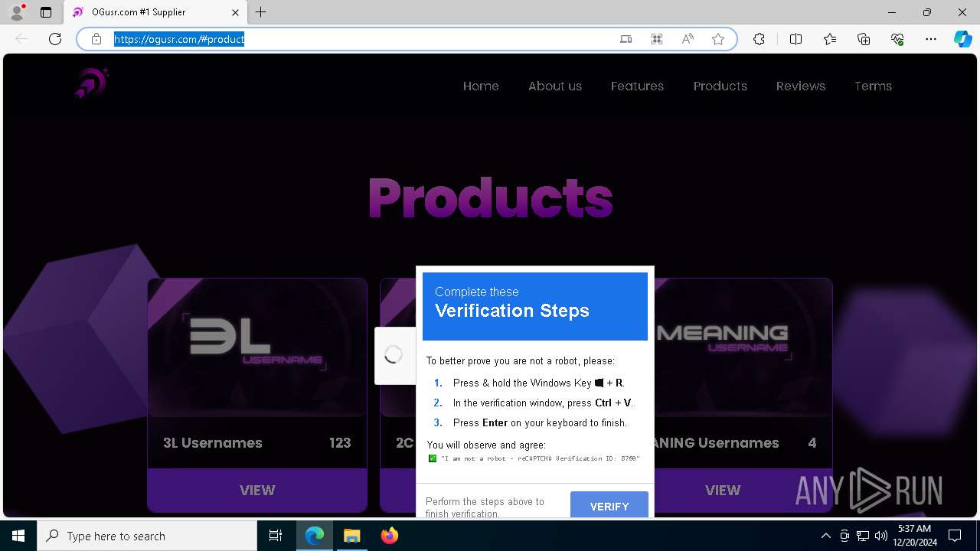The width and height of the screenshot is (980, 551).
Task: Open the notification center icon
Action: (955, 536)
